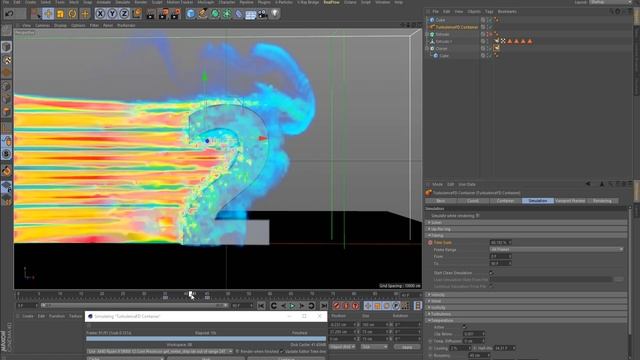
Task: Open Display menu in viewport
Action: 60,25
